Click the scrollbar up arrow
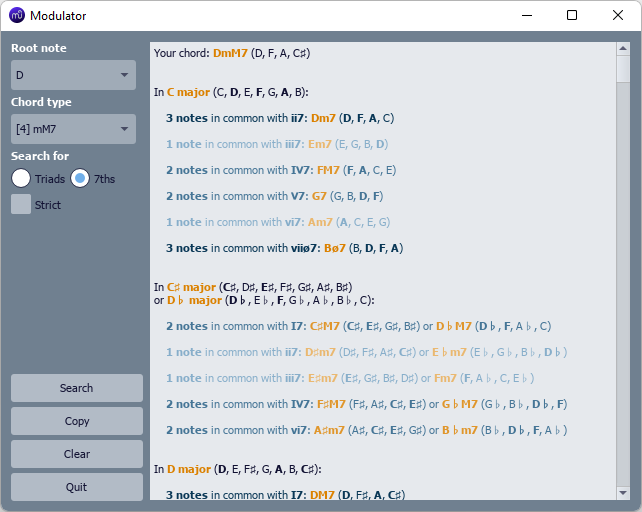Image resolution: width=642 pixels, height=512 pixels. 623,51
